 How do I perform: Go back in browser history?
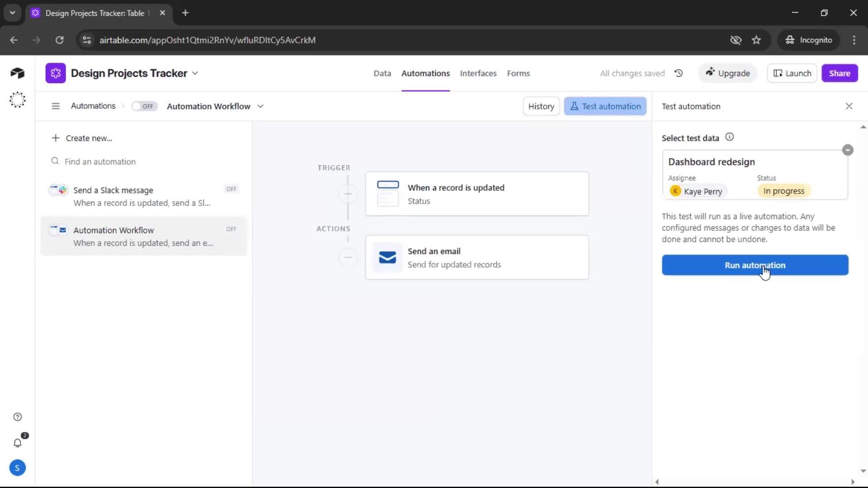(x=14, y=40)
